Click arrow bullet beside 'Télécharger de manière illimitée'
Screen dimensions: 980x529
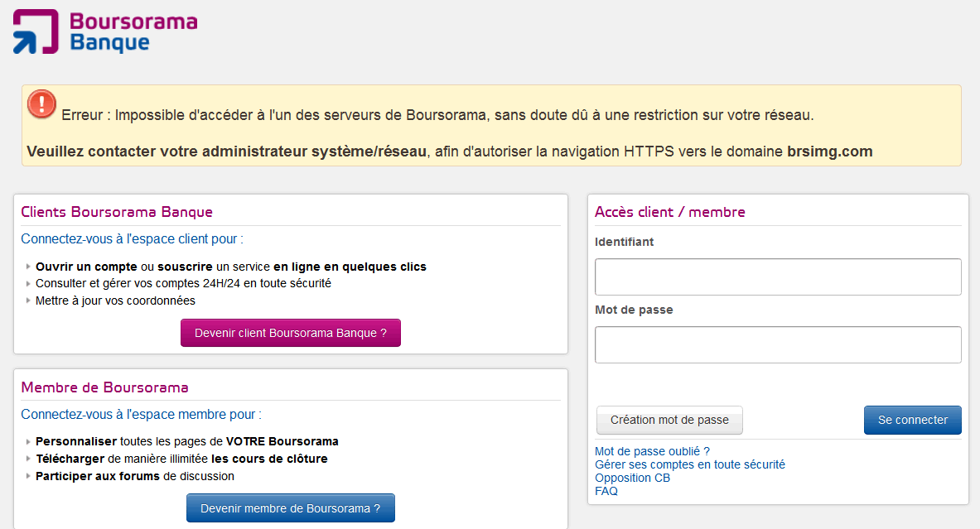tap(28, 459)
